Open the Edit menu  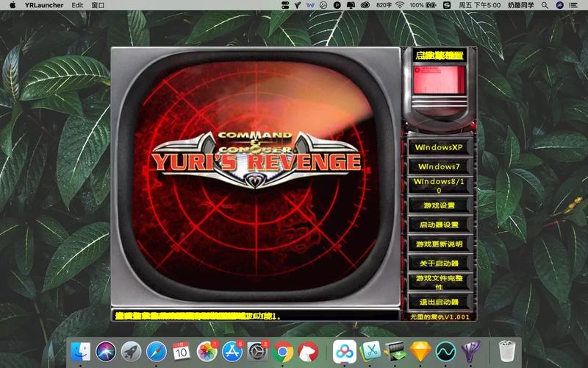coord(77,5)
